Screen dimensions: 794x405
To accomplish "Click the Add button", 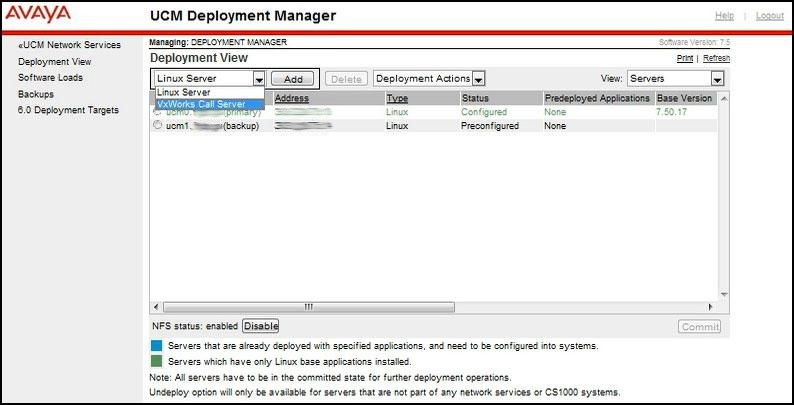I will point(293,79).
